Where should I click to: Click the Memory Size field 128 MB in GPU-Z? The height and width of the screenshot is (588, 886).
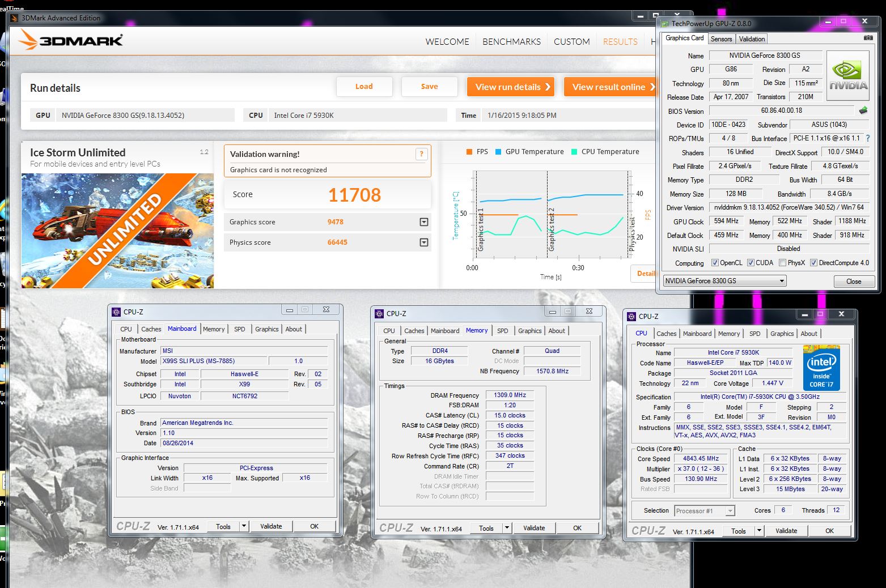tap(736, 194)
